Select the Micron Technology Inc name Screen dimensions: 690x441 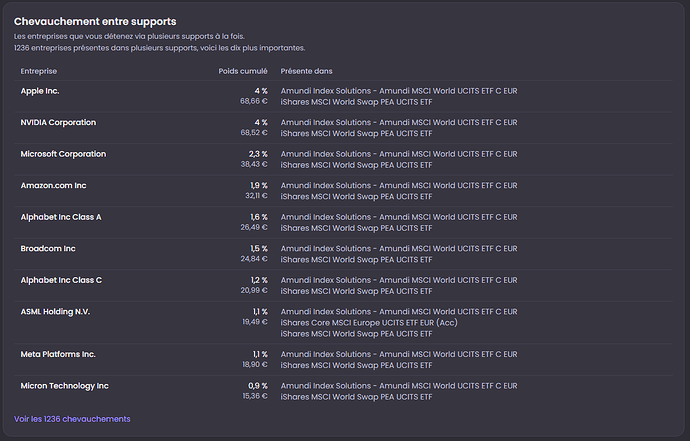(65, 386)
